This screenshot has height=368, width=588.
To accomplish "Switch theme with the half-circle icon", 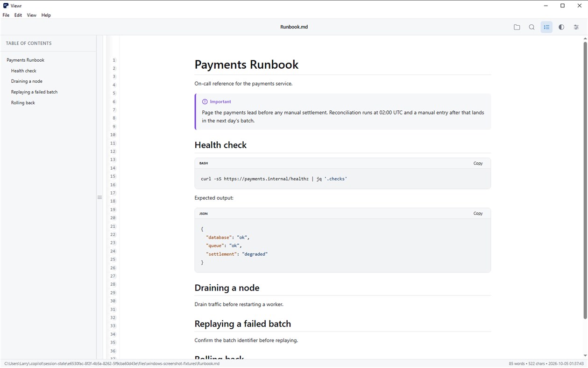I will [x=561, y=27].
